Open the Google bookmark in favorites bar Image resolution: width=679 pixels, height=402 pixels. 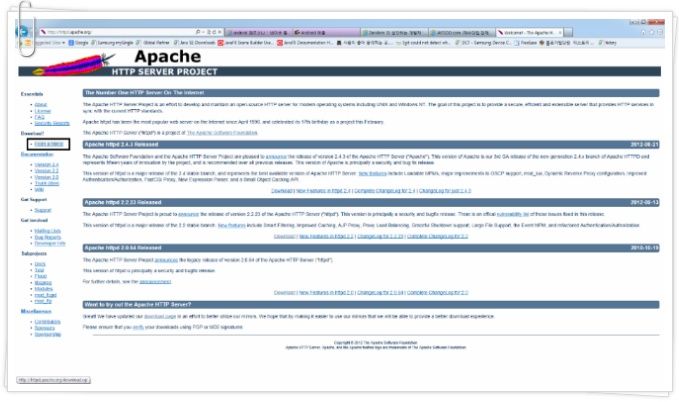[78, 43]
